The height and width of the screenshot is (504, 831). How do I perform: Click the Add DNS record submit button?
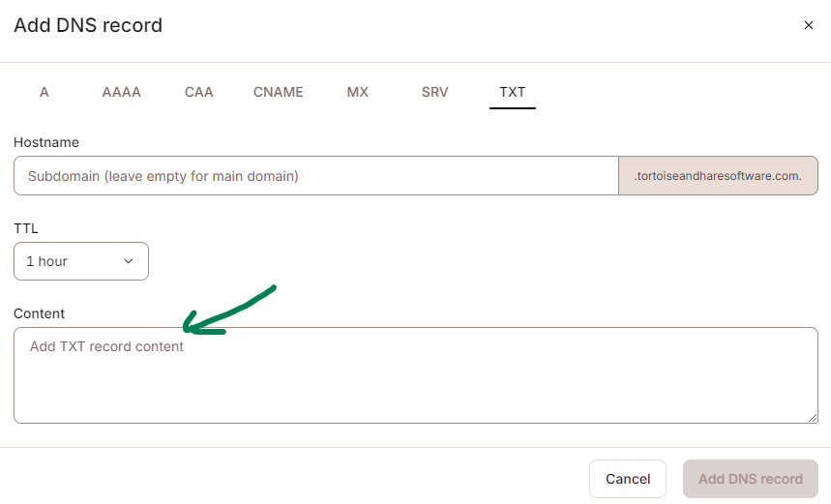[x=751, y=479]
